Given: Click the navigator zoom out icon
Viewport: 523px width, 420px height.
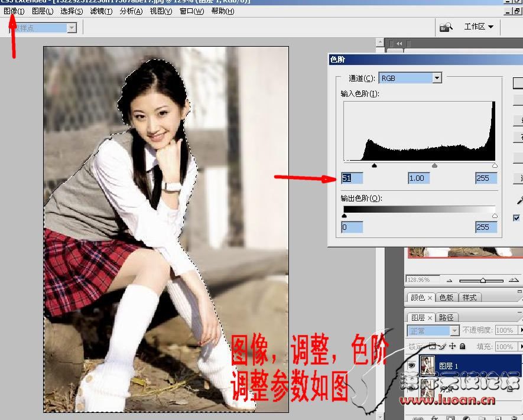Looking at the screenshot, I should [449, 281].
